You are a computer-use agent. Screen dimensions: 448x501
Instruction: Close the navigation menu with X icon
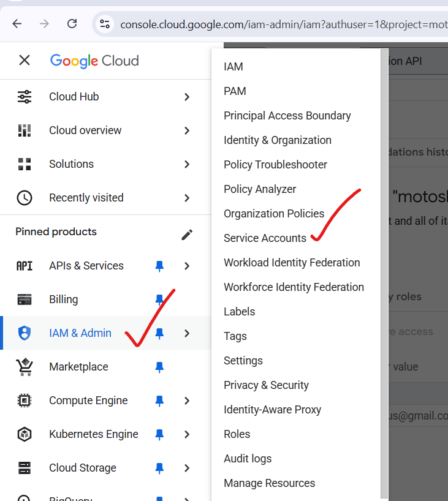click(x=25, y=60)
